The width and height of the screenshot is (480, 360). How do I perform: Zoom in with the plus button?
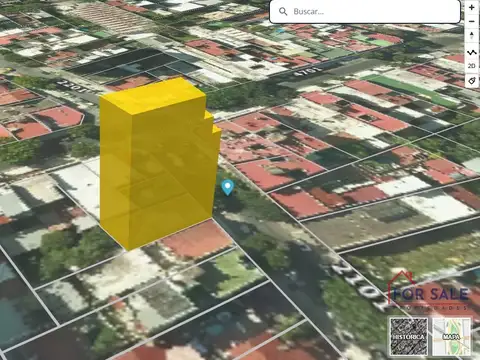click(x=472, y=7)
